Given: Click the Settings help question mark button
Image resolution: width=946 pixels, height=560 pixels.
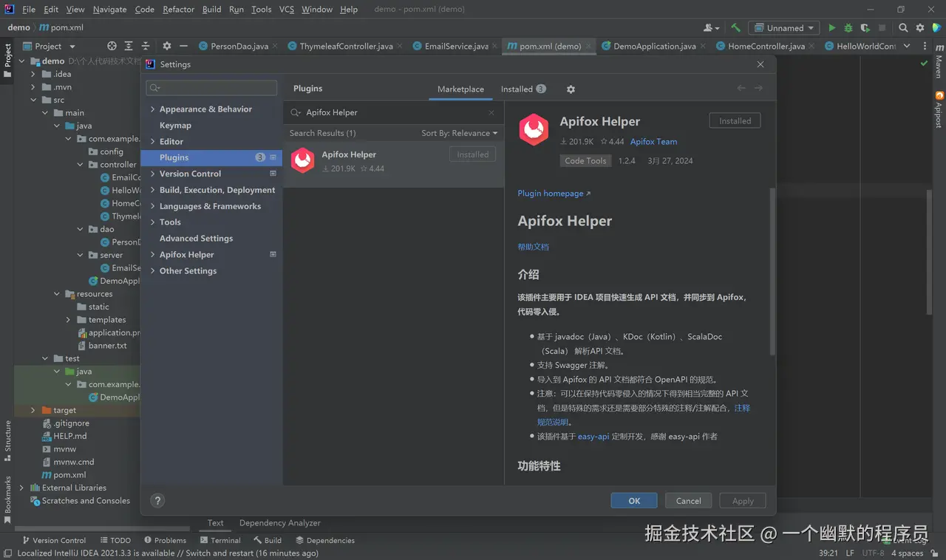Looking at the screenshot, I should pyautogui.click(x=157, y=500).
